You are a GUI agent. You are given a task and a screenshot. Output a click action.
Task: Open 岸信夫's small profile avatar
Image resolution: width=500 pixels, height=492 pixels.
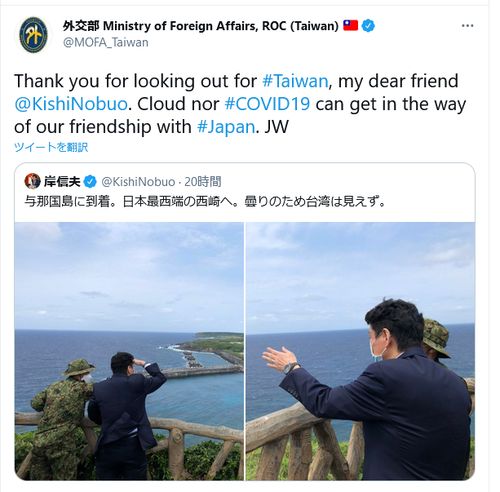coord(32,181)
